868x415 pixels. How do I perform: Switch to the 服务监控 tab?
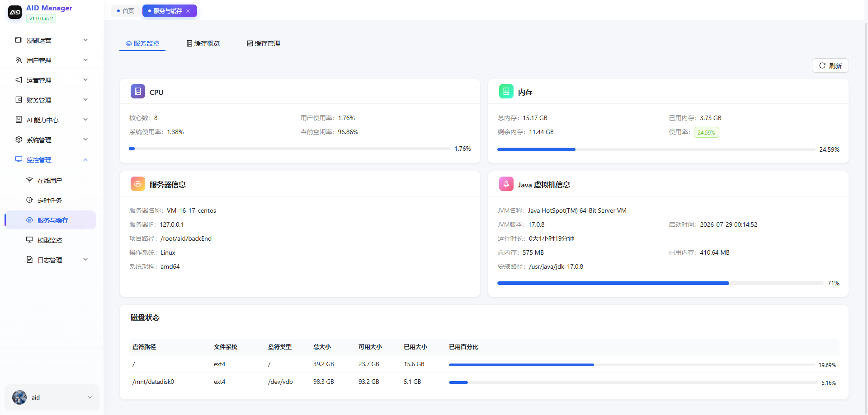142,43
